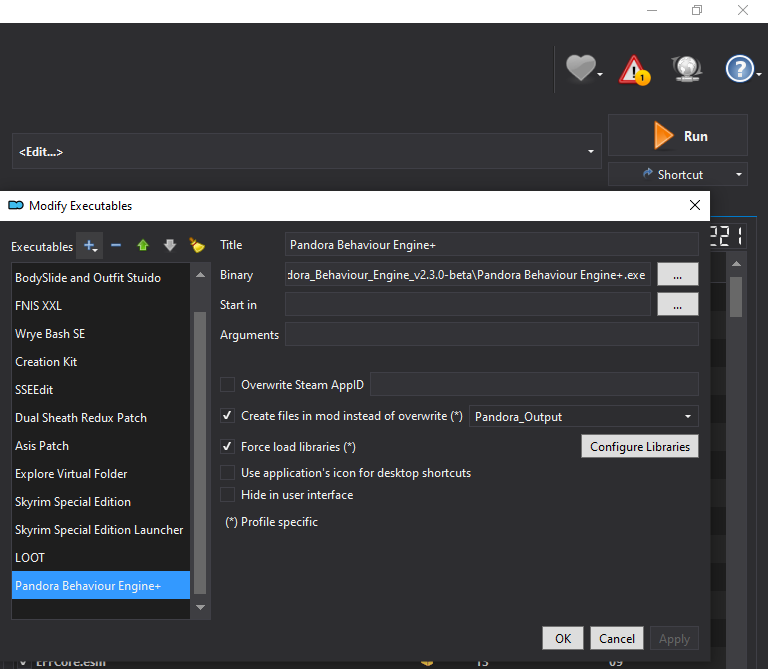Click main window scrollbar up arrow
The height and width of the screenshot is (669, 768).
click(x=736, y=264)
